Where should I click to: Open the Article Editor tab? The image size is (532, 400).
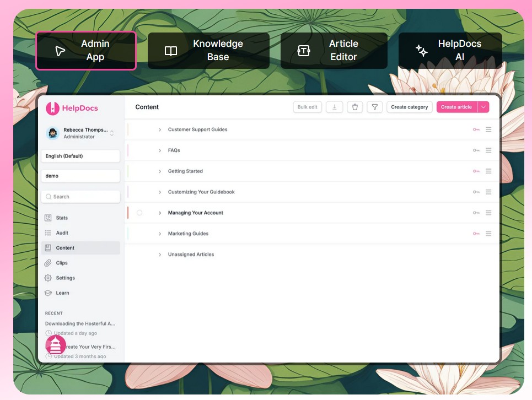pos(334,51)
